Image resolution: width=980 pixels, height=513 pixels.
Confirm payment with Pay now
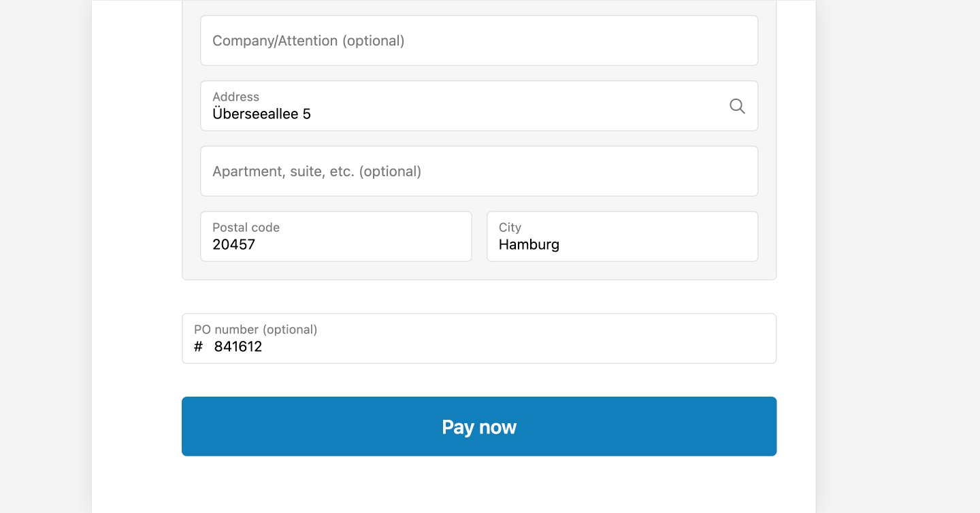point(478,427)
